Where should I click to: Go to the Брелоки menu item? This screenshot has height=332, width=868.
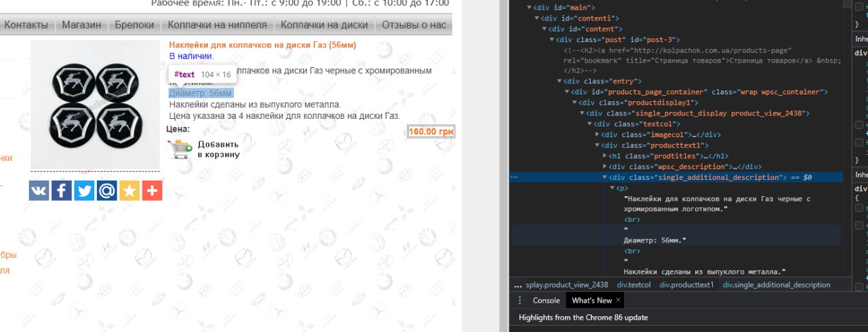(134, 25)
